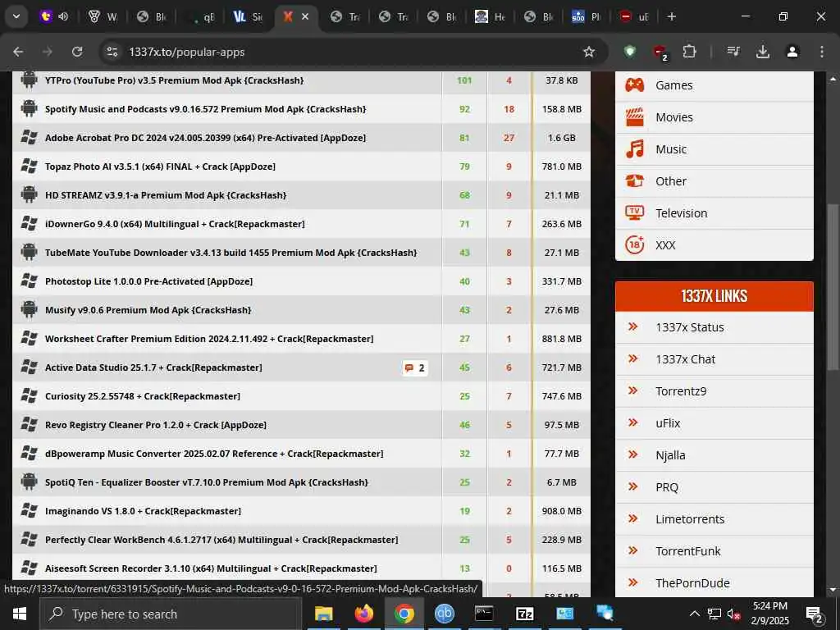Open the media controls icon in toolbar
This screenshot has height=630, width=840.
(733, 52)
